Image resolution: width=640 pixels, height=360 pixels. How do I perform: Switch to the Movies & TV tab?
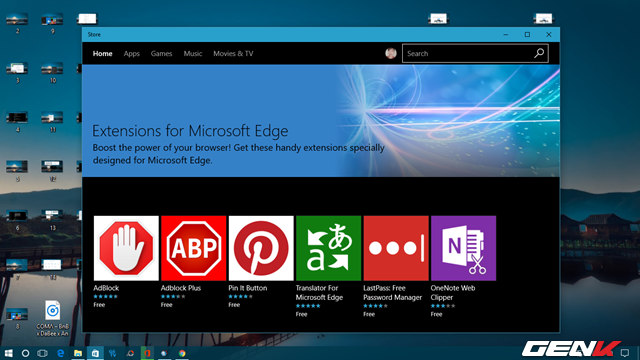[x=233, y=53]
